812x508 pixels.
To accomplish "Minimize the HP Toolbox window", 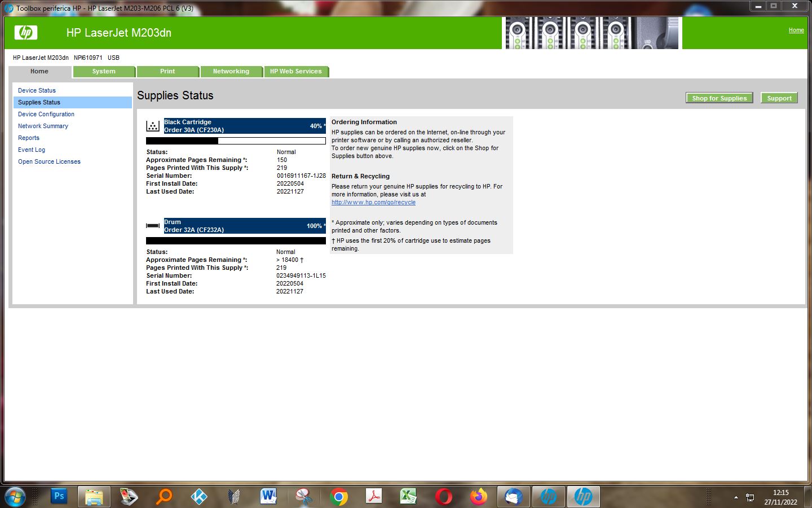I will [x=758, y=6].
